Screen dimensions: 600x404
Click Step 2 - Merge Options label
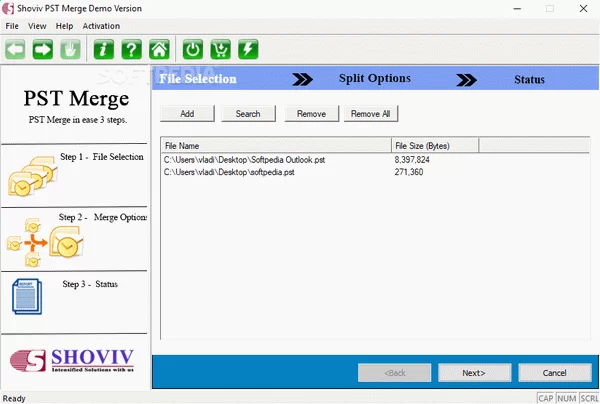[103, 217]
